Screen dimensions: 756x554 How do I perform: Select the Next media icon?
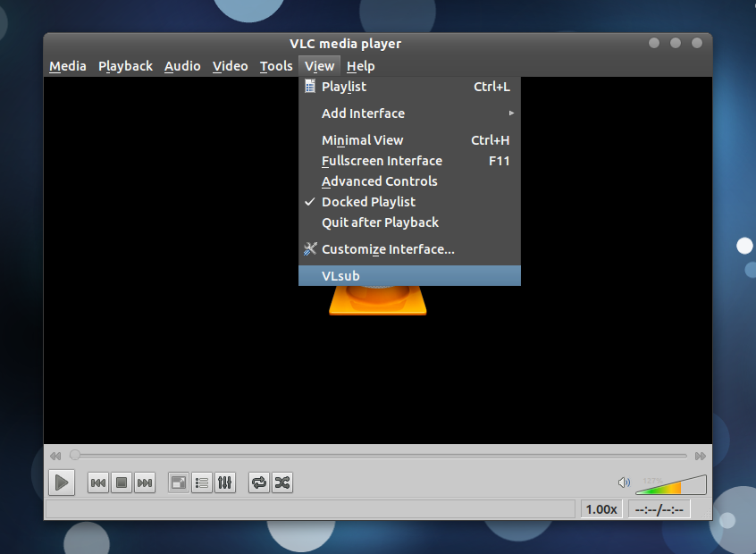coord(145,483)
